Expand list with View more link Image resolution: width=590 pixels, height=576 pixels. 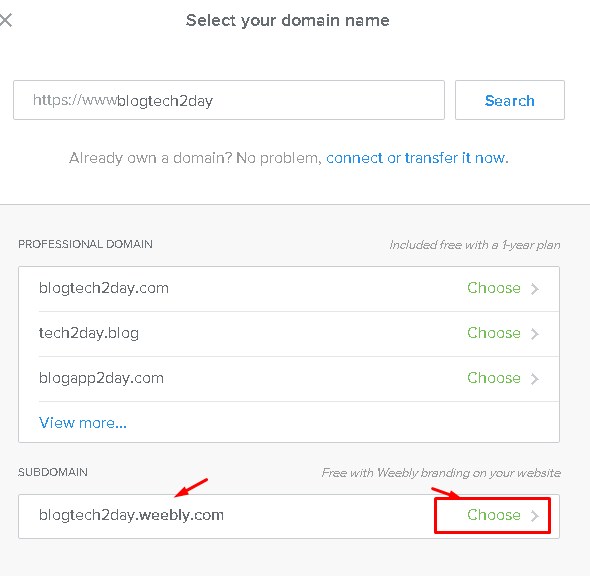[x=83, y=423]
